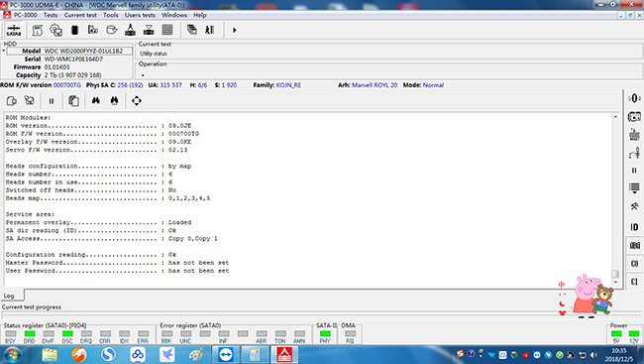This screenshot has height=364, width=644.
Task: Open the Tests menu
Action: [51, 15]
